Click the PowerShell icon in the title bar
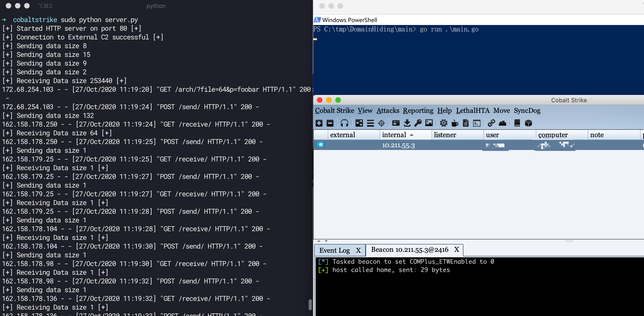Image resolution: width=644 pixels, height=316 pixels. (317, 20)
